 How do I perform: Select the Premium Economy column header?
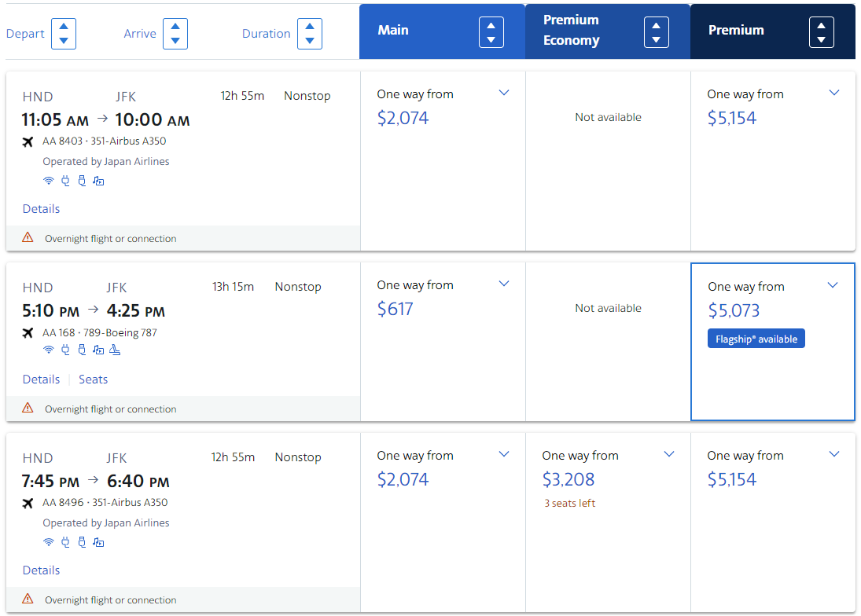pos(607,31)
